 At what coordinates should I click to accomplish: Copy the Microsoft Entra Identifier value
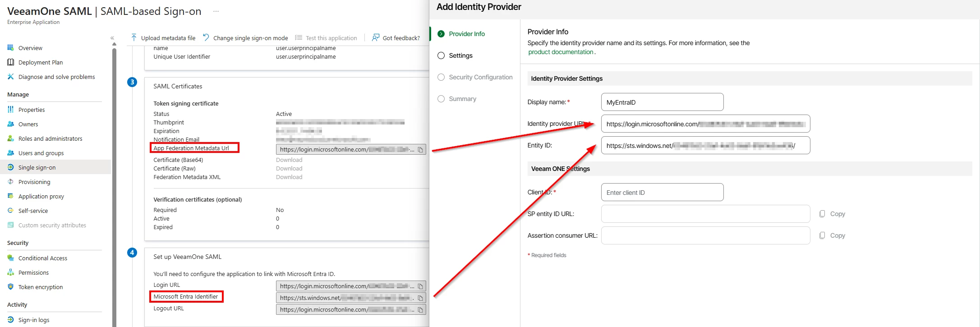[420, 298]
